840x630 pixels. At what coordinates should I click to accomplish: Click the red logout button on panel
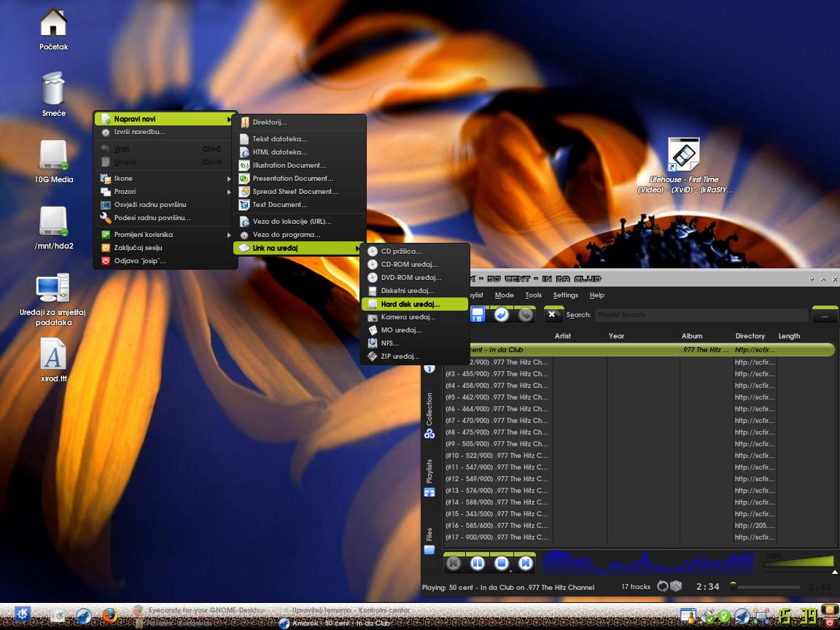[x=830, y=622]
